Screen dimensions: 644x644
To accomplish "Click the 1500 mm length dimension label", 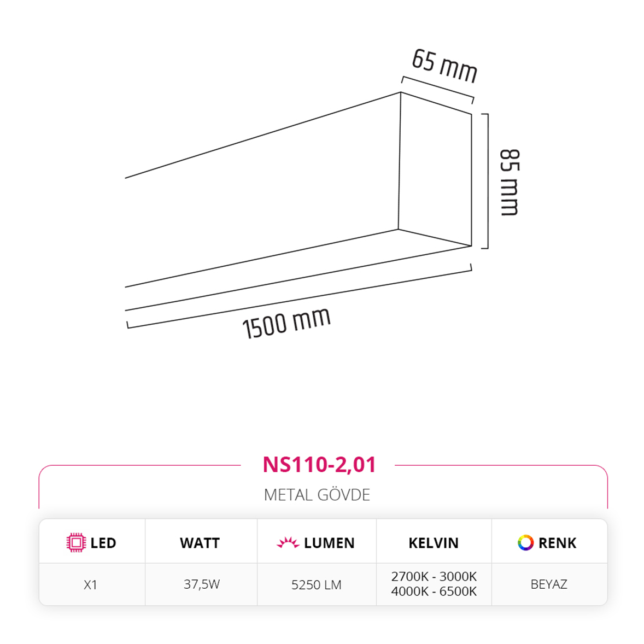I will 286,323.
